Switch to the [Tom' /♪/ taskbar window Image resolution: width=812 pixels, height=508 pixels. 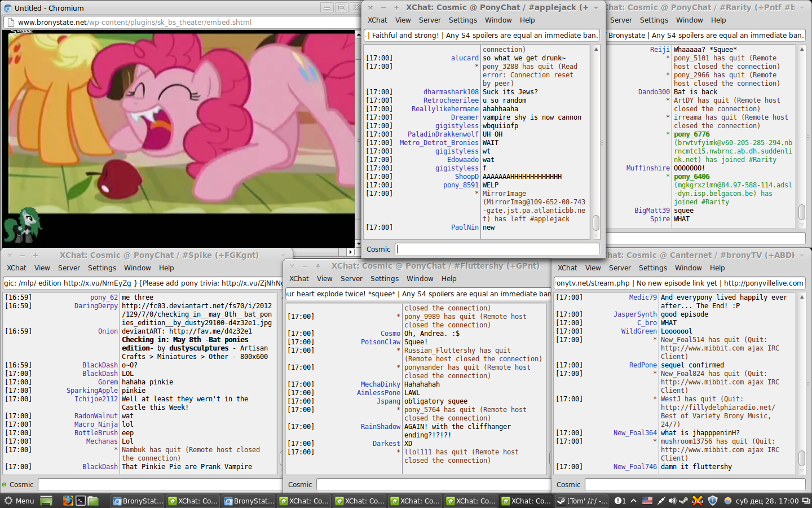pos(582,501)
